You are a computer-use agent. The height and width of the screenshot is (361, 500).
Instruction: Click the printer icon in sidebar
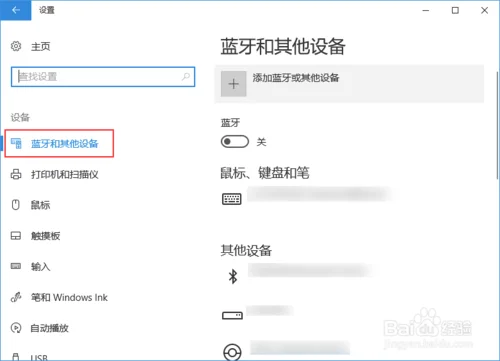point(16,174)
